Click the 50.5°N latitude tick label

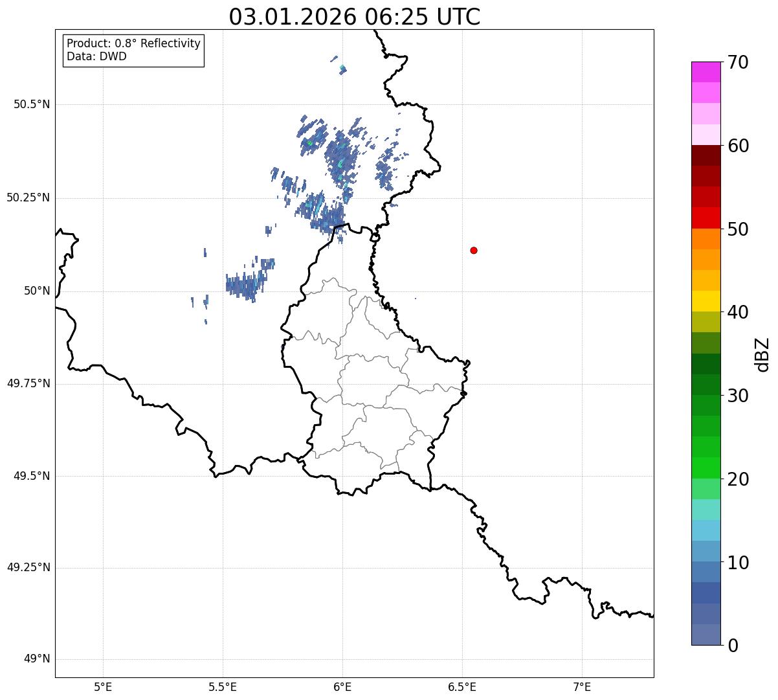(x=32, y=104)
